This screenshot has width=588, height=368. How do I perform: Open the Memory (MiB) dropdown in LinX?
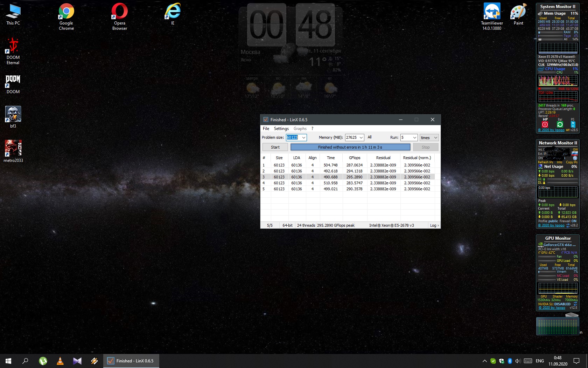[x=361, y=138]
